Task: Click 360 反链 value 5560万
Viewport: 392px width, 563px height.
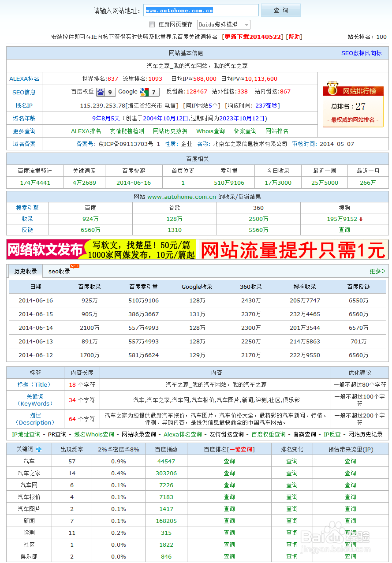Action: [x=258, y=230]
